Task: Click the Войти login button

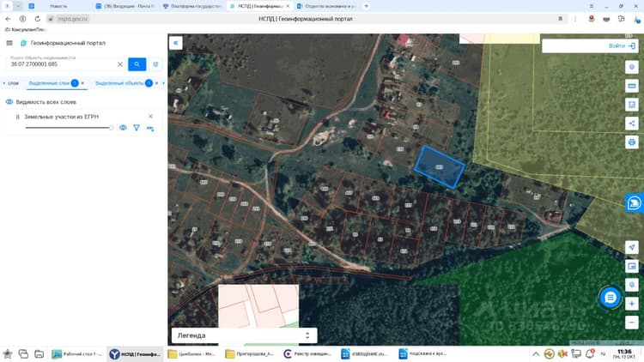Action: [622, 46]
